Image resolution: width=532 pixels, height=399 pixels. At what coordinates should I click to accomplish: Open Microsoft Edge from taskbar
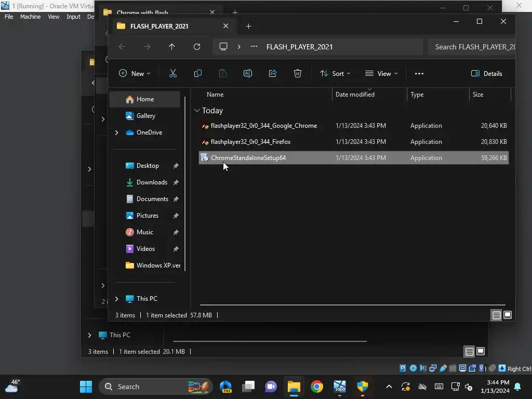(x=225, y=387)
